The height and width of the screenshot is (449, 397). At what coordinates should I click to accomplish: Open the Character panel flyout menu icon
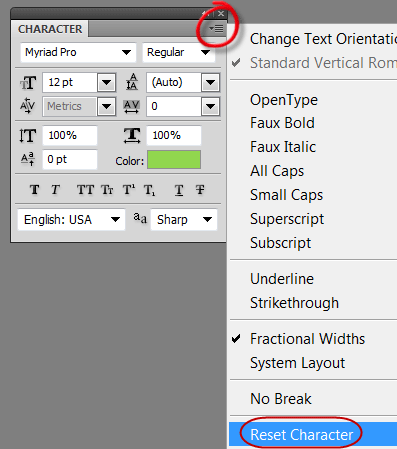point(216,29)
